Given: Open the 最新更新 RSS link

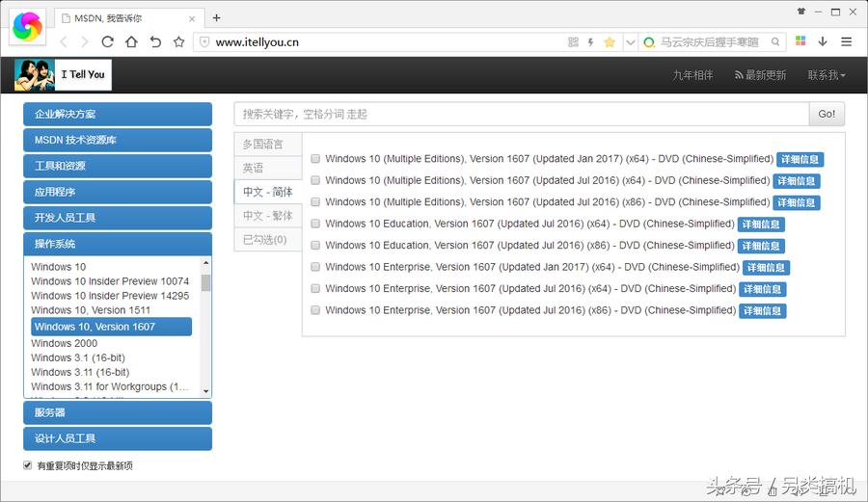Looking at the screenshot, I should click(x=760, y=75).
